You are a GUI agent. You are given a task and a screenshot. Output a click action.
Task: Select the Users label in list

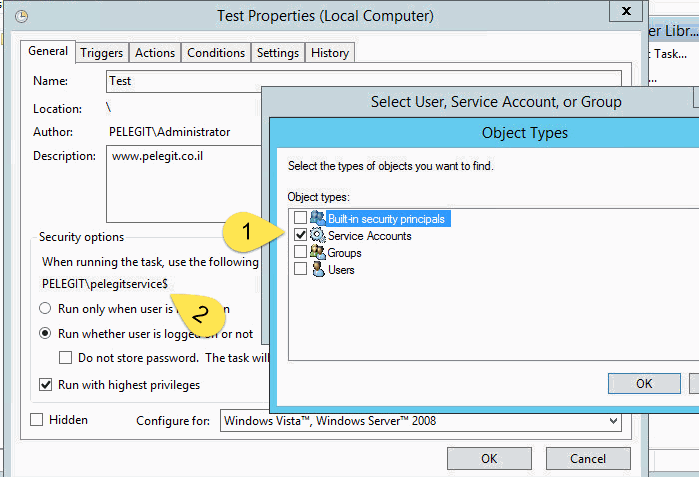341,270
